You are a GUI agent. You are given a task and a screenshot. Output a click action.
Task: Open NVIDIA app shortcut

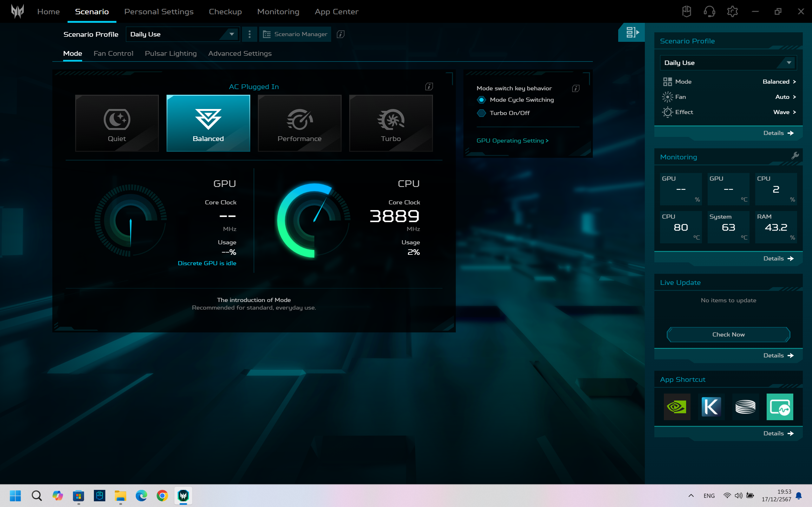click(677, 407)
